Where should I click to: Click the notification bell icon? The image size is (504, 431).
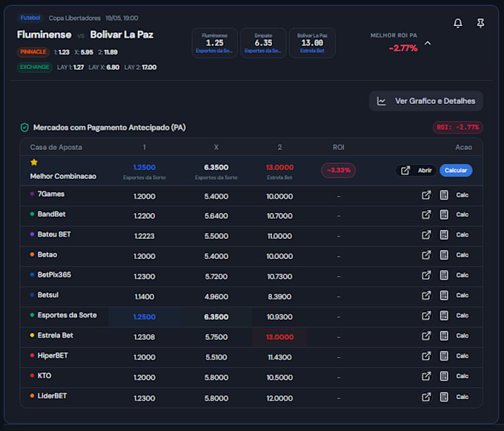pyautogui.click(x=458, y=23)
